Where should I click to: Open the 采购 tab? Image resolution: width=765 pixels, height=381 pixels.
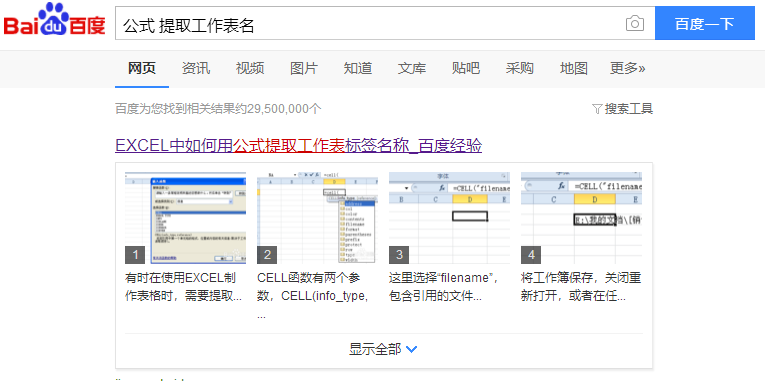pos(520,68)
